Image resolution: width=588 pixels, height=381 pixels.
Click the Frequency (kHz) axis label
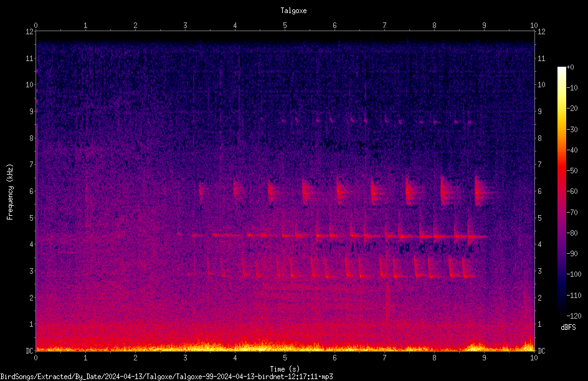pyautogui.click(x=10, y=192)
